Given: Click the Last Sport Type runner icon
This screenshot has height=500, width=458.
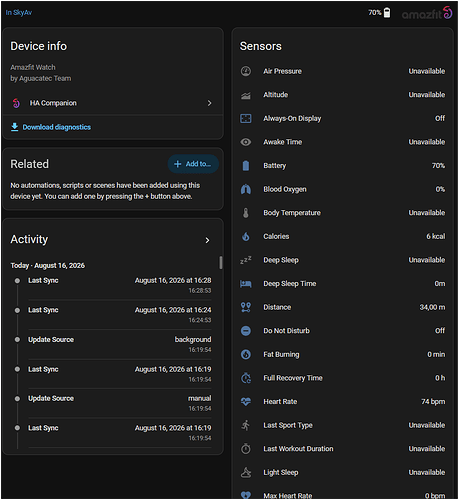Looking at the screenshot, I should [x=246, y=425].
